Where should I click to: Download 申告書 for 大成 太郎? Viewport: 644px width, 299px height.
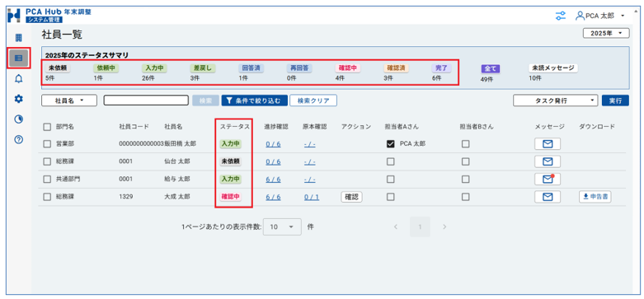click(595, 197)
